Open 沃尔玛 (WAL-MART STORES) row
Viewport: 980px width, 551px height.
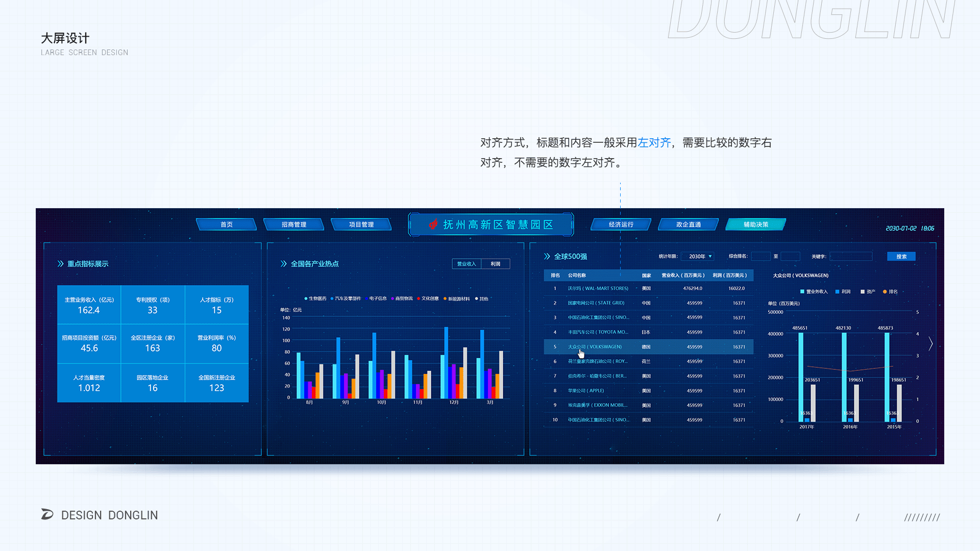648,288
